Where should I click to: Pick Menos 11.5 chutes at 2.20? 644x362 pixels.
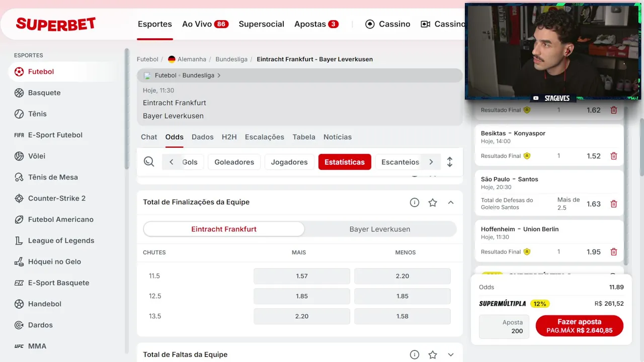click(x=403, y=276)
